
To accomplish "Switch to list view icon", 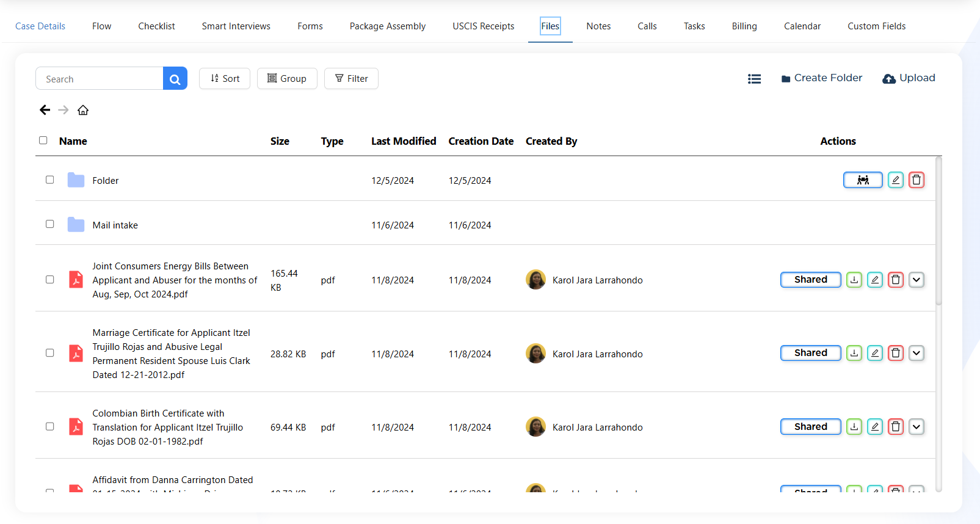I will 754,79.
